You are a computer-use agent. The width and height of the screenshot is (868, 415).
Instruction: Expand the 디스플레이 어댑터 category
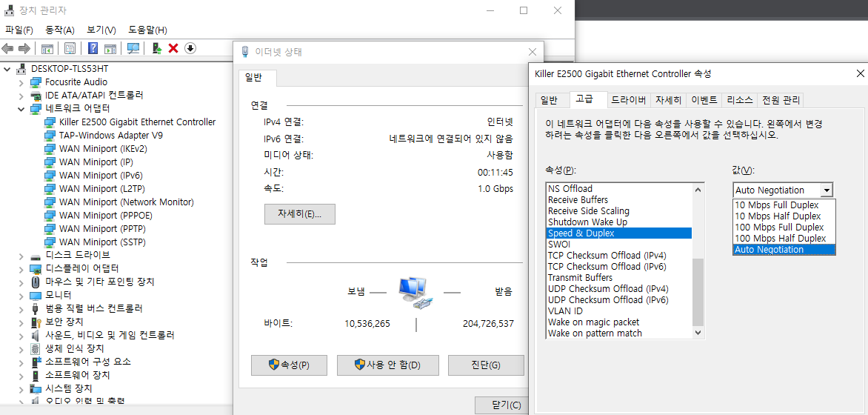click(21, 268)
